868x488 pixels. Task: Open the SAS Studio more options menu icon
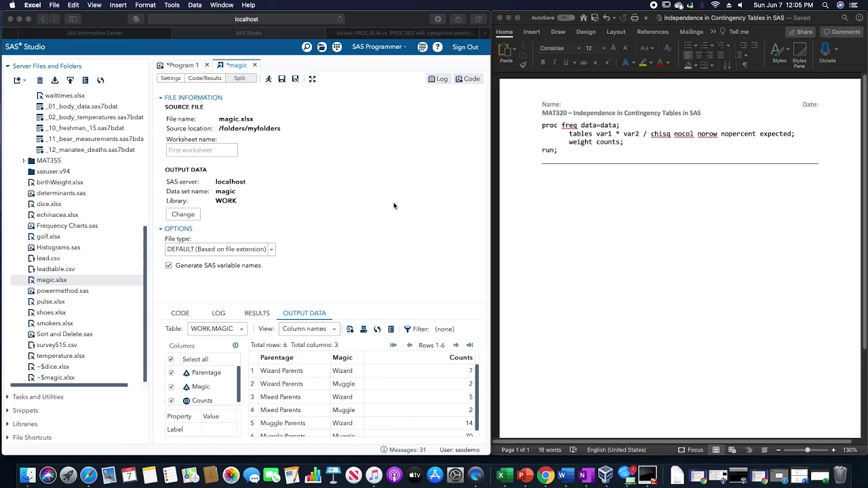click(422, 47)
